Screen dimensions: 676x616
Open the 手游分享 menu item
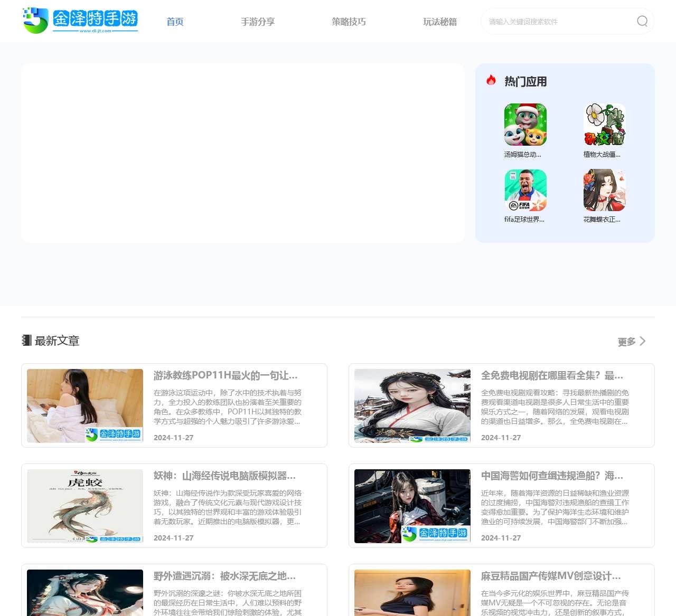(258, 22)
